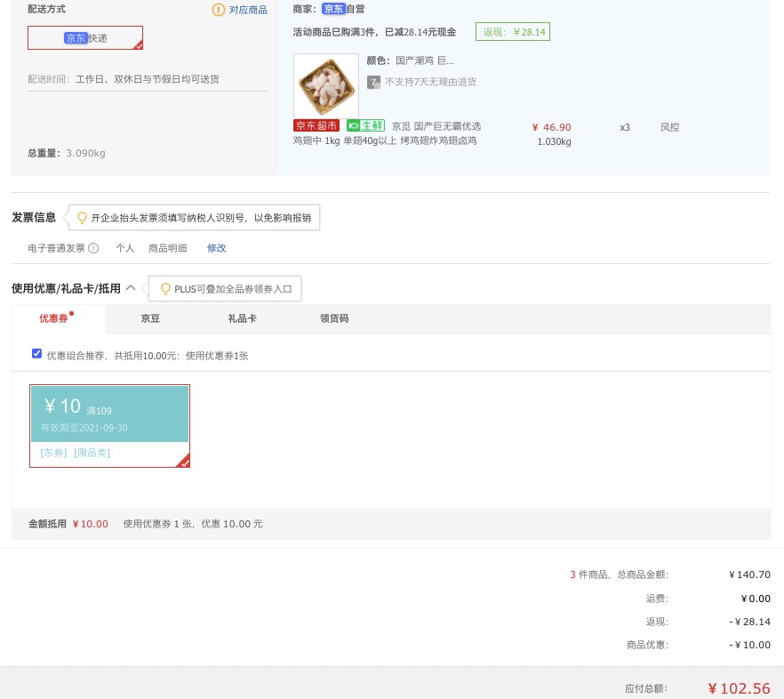The image size is (784, 699).
Task: Open the PLUS可叠加全品券领券入口 link
Action: tap(233, 289)
